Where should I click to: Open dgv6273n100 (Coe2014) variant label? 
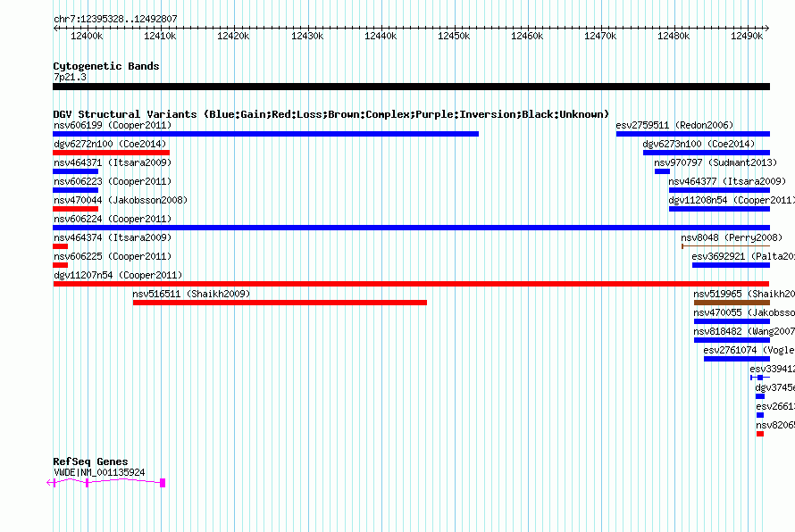[x=699, y=144]
